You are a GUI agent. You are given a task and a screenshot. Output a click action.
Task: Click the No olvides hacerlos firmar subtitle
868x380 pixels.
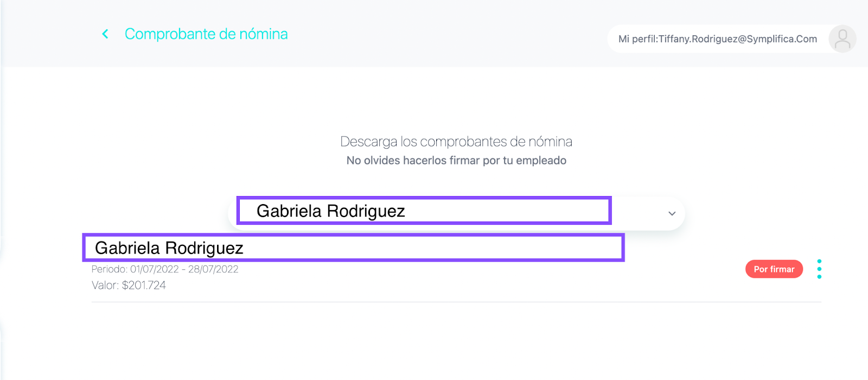456,161
